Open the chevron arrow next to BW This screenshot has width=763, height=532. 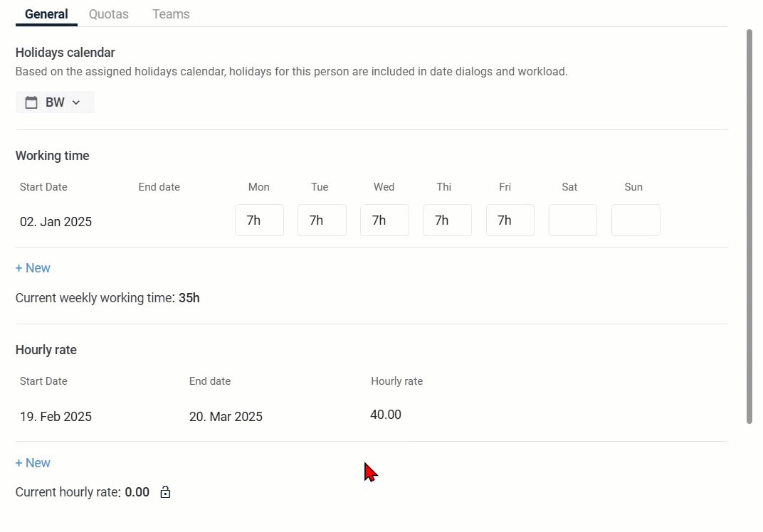click(x=76, y=102)
